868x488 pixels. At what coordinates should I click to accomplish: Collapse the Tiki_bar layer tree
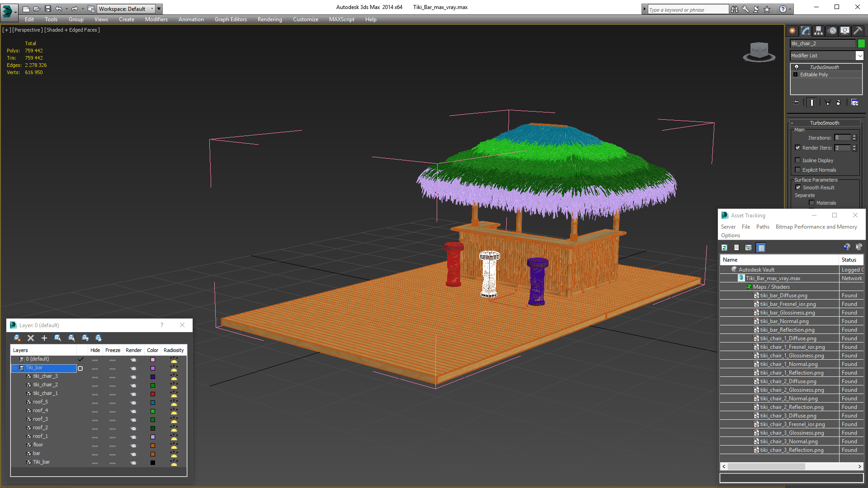pos(14,368)
